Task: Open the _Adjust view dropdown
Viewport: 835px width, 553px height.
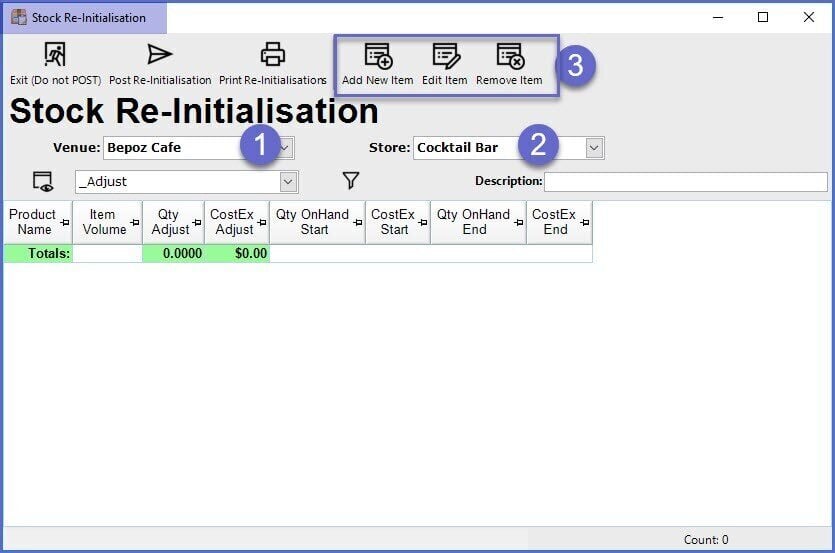Action: (x=288, y=182)
